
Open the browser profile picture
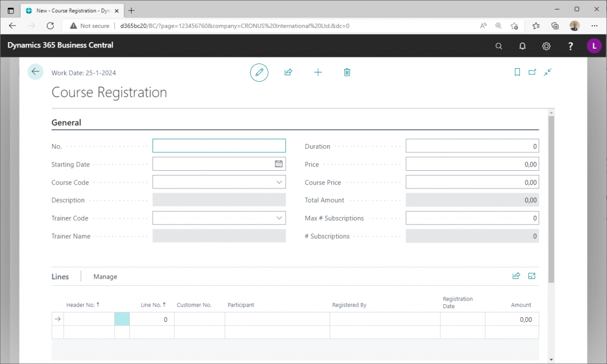[574, 25]
